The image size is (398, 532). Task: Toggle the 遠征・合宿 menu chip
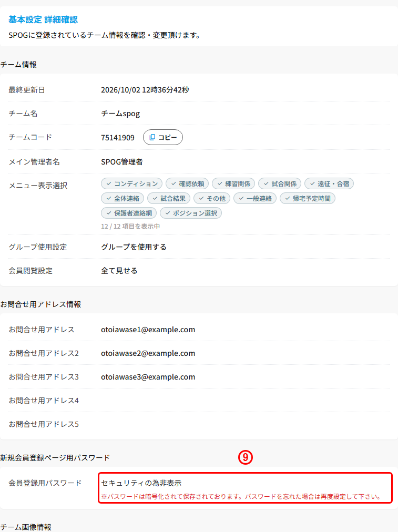click(329, 184)
